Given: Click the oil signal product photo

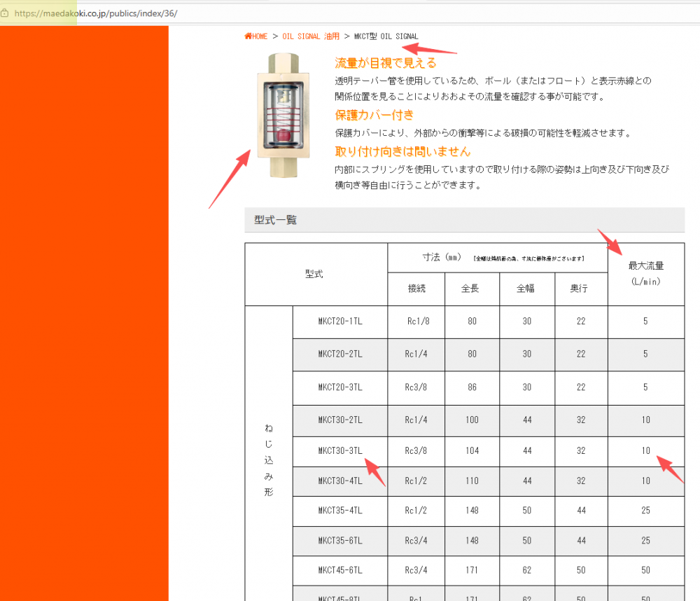Looking at the screenshot, I should 283,116.
